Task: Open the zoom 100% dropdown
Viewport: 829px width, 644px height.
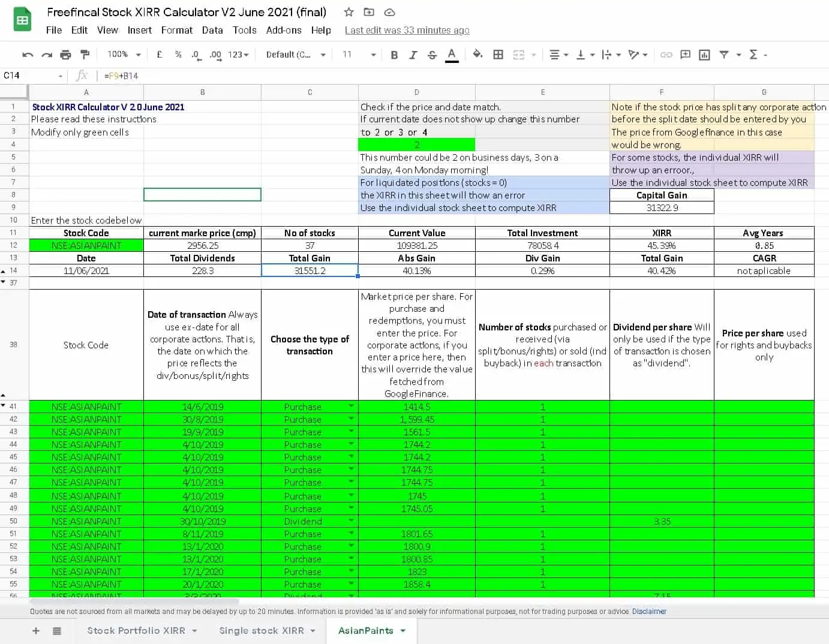Action: (x=124, y=55)
